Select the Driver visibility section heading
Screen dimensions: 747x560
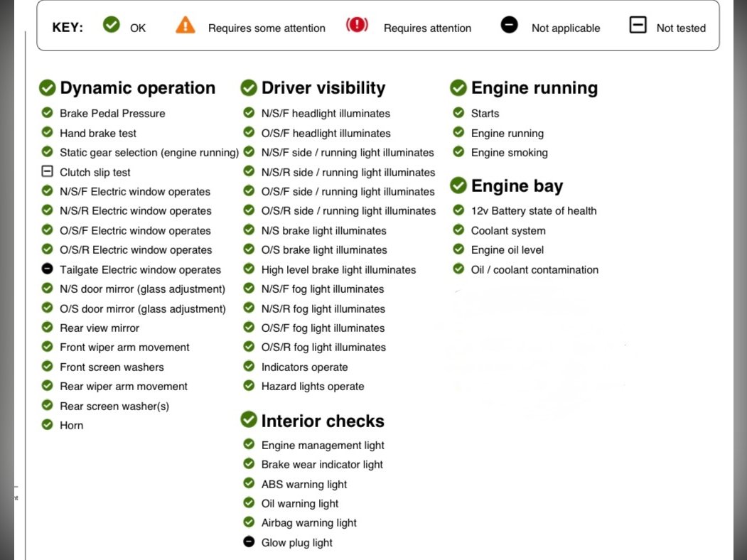[x=323, y=88]
